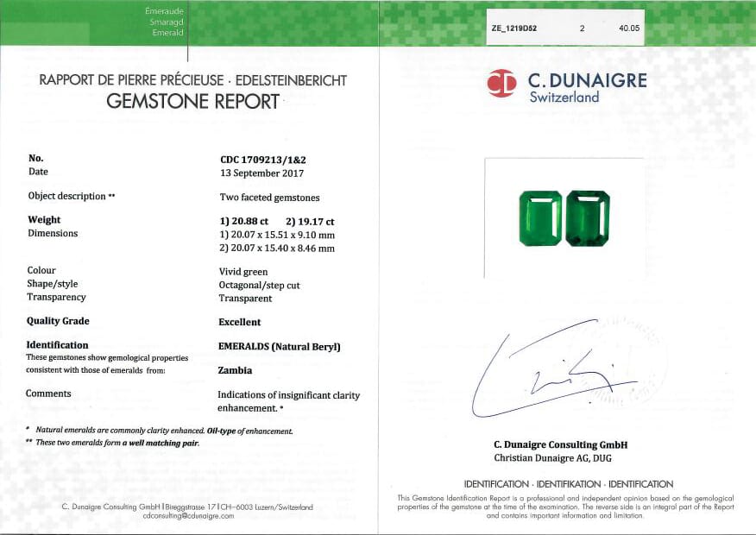Select the 'Vivid green' colour value
Image resolution: width=756 pixels, height=535 pixels.
coord(243,272)
